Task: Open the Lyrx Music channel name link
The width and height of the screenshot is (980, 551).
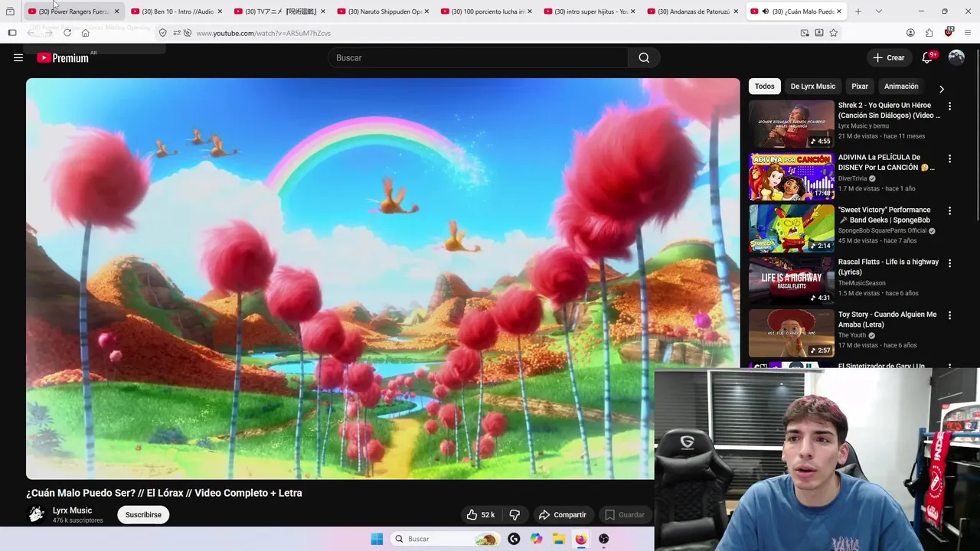Action: 72,510
